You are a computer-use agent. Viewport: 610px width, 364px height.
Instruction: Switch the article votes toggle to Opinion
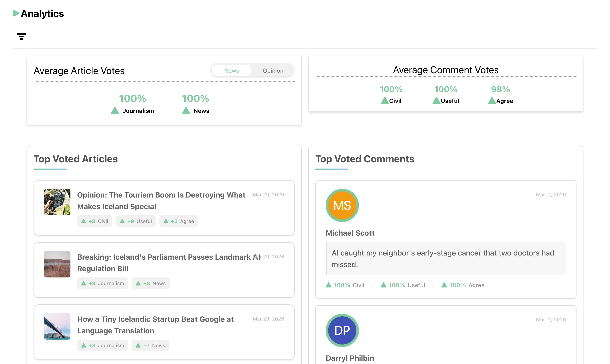point(273,71)
